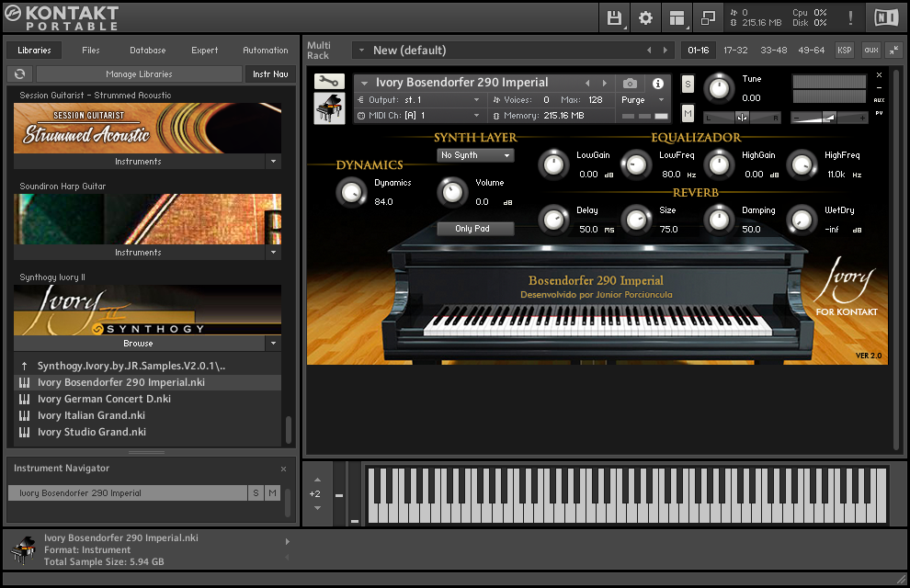Switch to the Files tab

click(x=89, y=51)
